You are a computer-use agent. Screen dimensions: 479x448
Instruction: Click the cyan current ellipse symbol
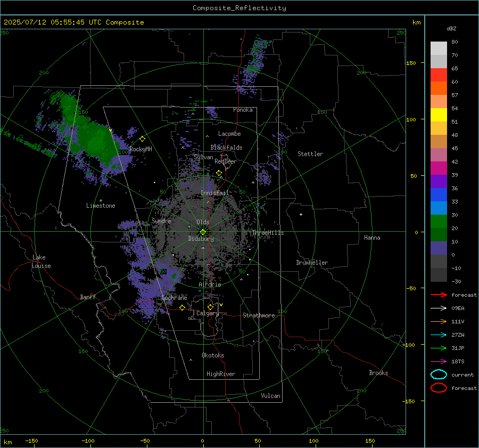(439, 374)
